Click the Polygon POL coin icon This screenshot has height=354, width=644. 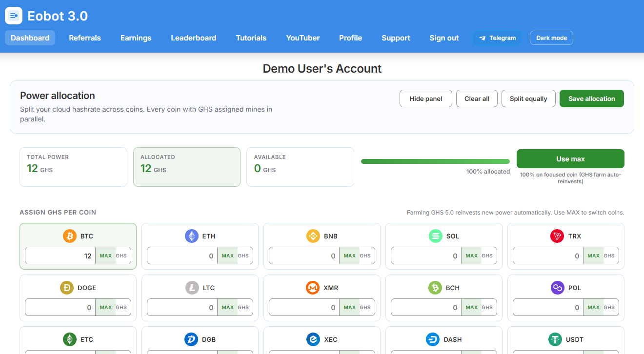(x=557, y=288)
